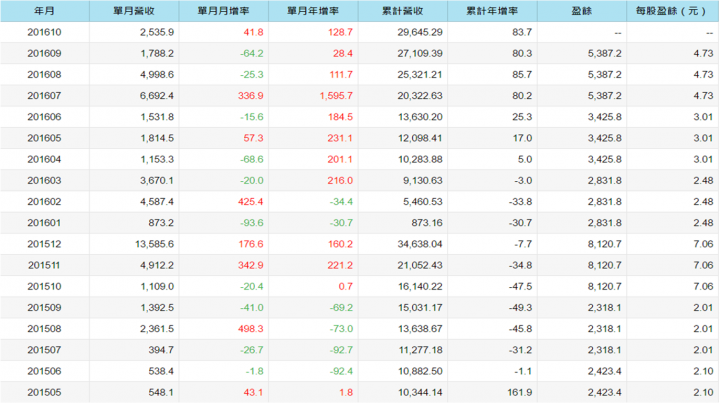Click the 累計年增率 column header
The width and height of the screenshot is (720, 403).
pyautogui.click(x=492, y=11)
